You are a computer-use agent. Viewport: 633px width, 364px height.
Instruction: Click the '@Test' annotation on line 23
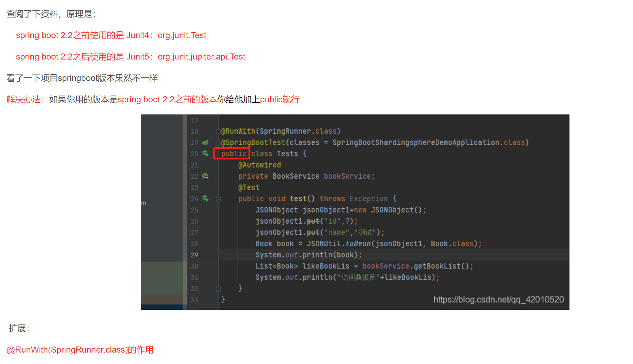(x=249, y=188)
